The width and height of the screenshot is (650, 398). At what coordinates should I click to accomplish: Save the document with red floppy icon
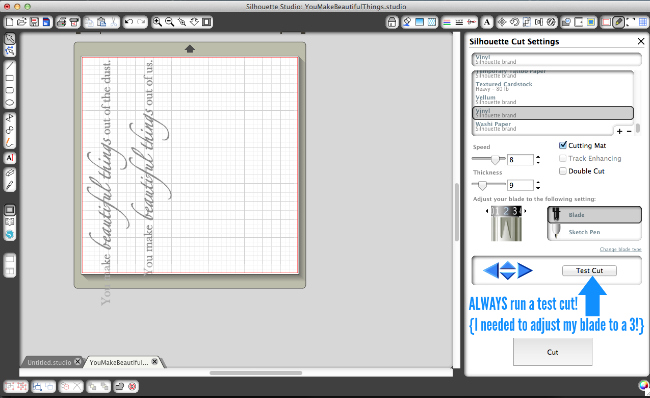34,22
